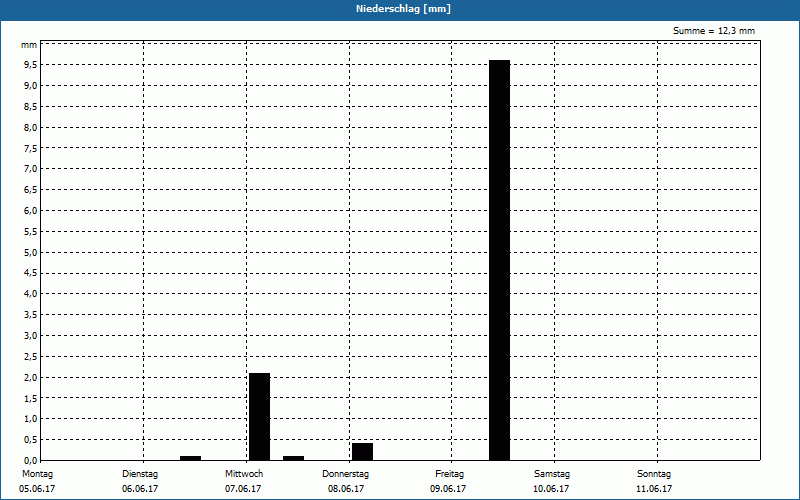Click the Montag day label
This screenshot has width=800, height=500.
[x=37, y=474]
